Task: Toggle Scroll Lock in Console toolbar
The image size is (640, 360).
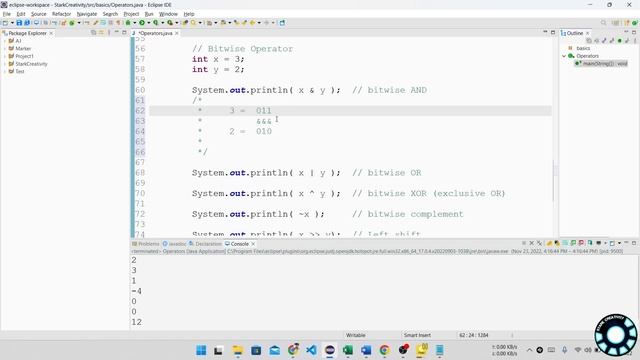Action: [557, 243]
